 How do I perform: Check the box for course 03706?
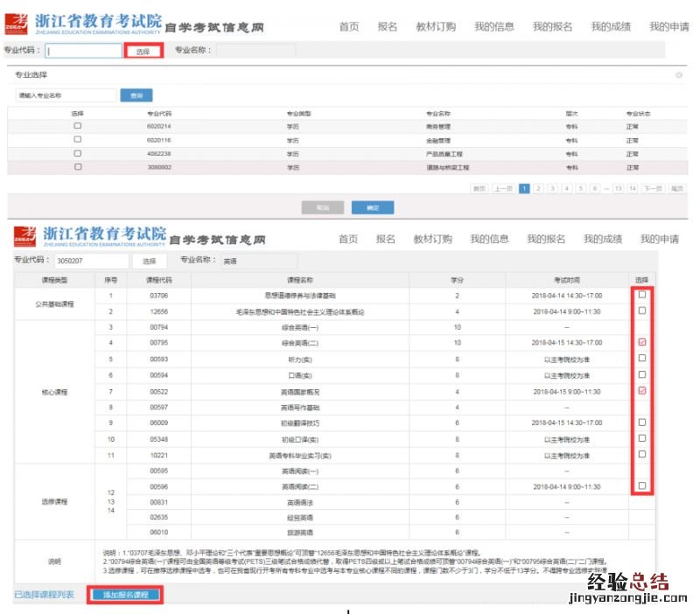(642, 295)
